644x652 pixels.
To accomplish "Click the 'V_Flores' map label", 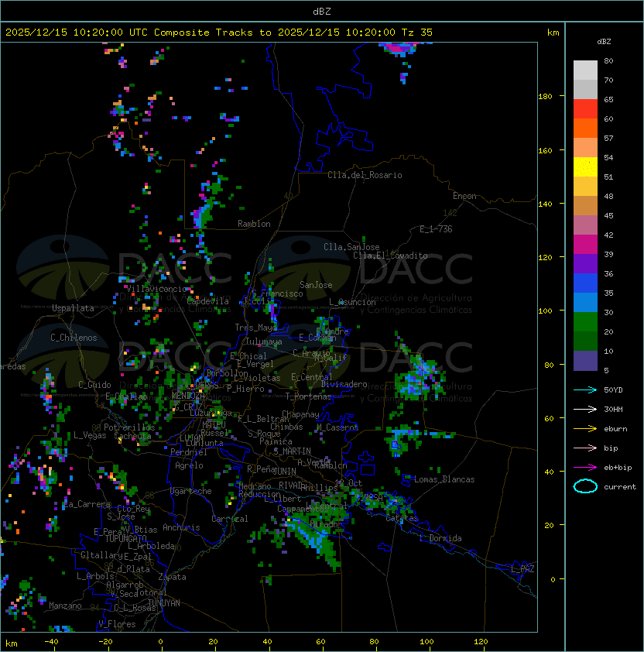I will tap(117, 624).
